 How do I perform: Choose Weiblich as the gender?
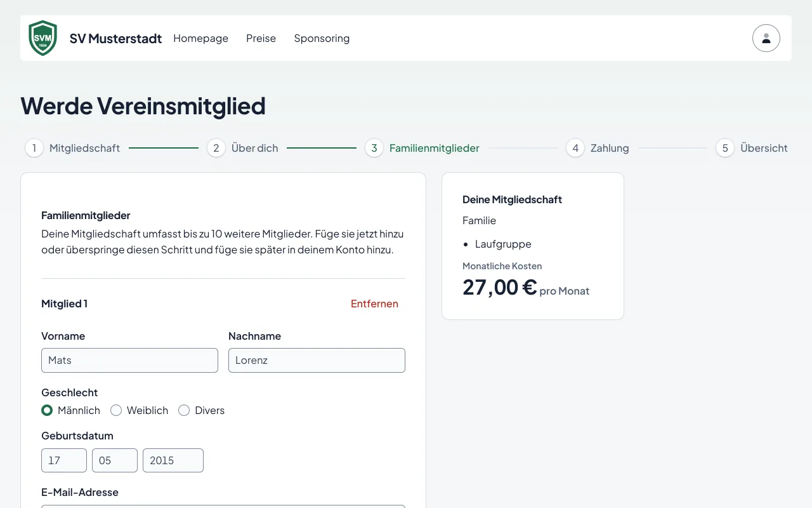tap(116, 410)
